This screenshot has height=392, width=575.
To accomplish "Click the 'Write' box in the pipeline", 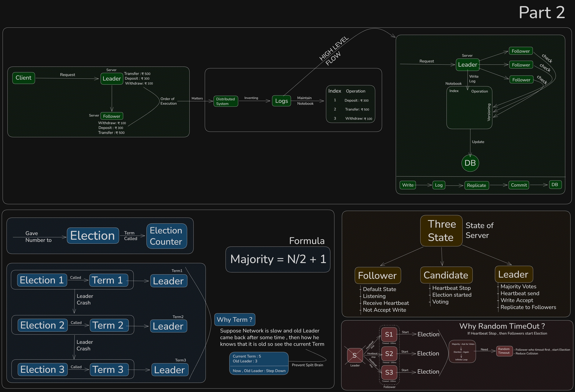I will 408,185.
